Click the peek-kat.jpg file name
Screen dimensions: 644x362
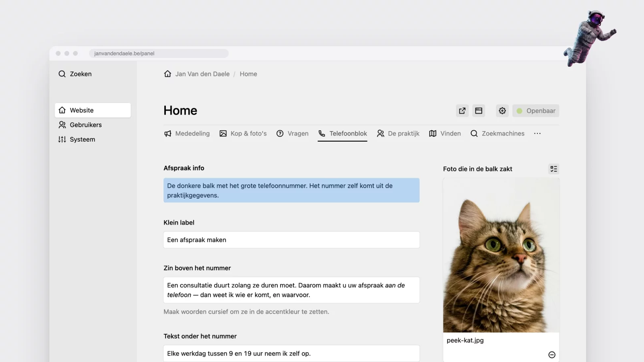[x=465, y=340]
